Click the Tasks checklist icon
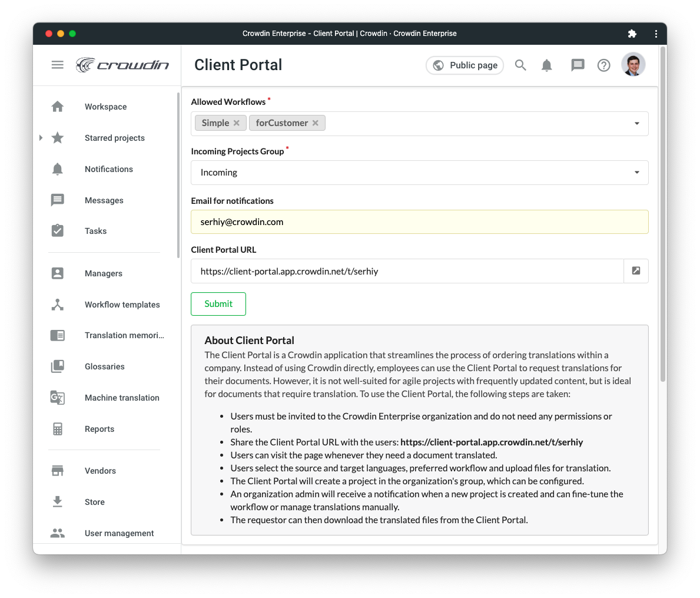 [x=57, y=230]
